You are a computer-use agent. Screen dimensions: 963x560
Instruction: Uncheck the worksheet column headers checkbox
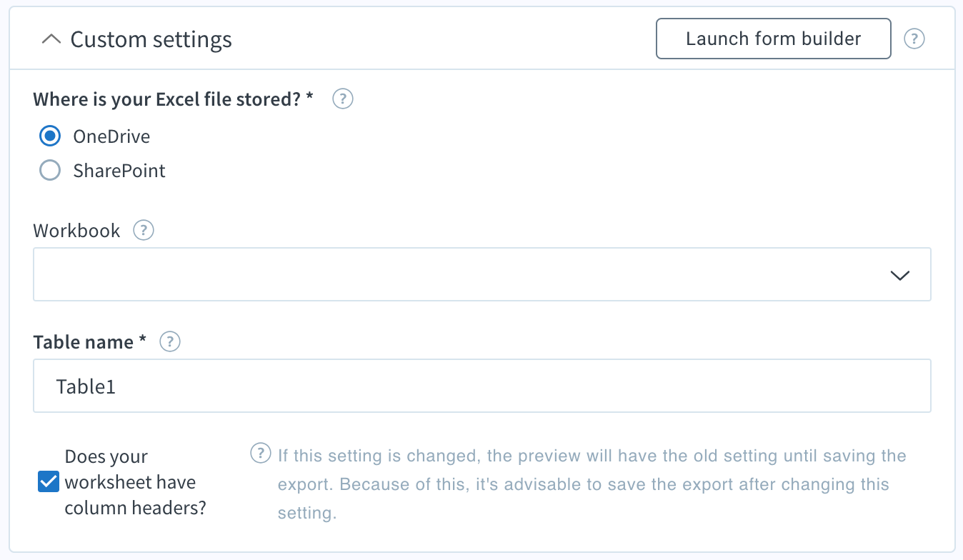48,483
